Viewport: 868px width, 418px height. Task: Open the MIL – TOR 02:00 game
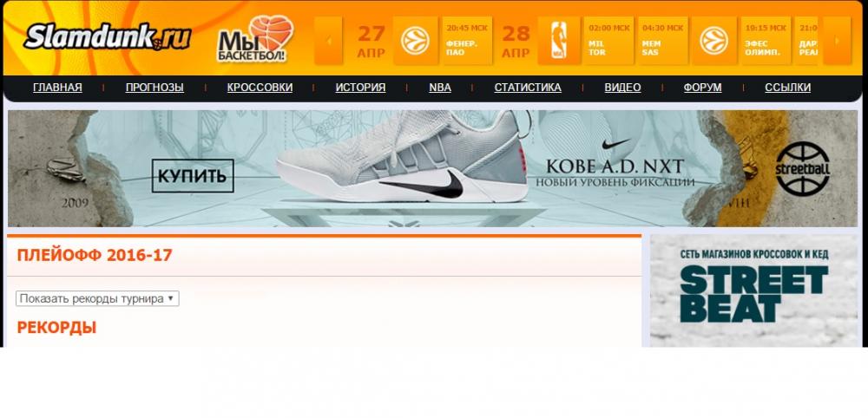click(608, 41)
